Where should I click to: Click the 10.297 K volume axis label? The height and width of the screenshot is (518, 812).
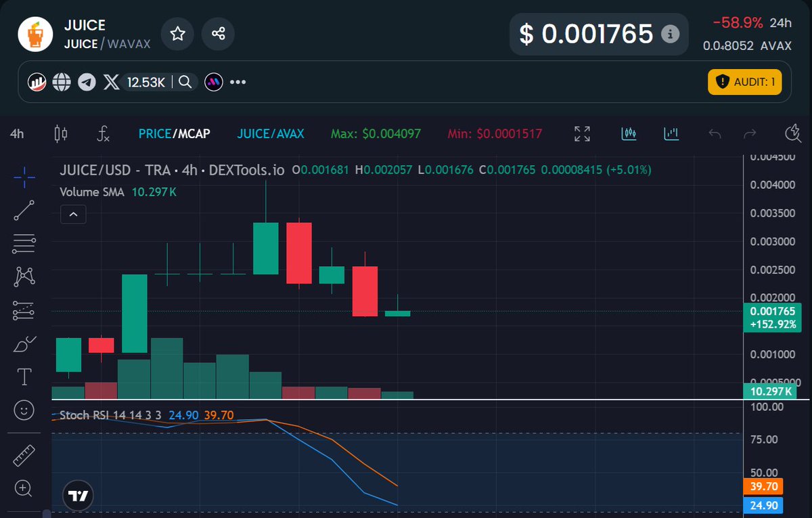click(x=769, y=391)
